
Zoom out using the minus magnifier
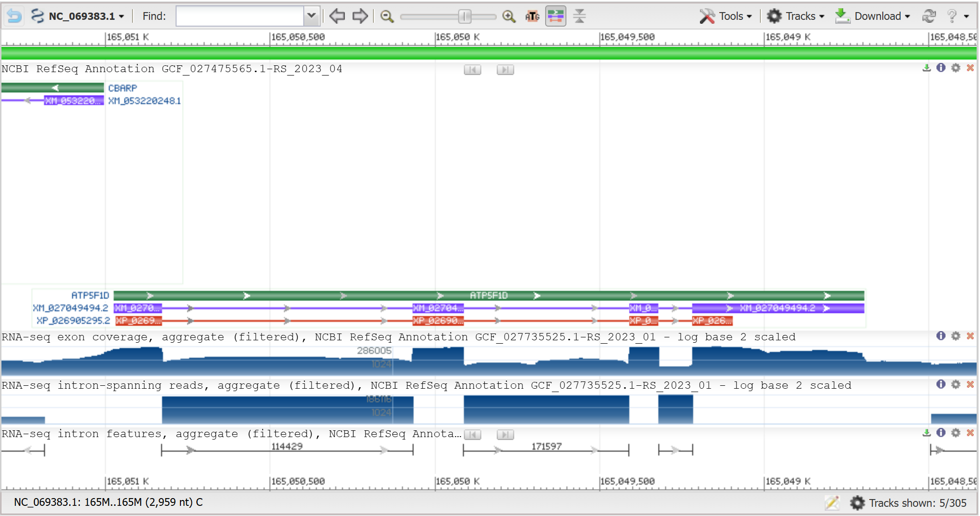(386, 16)
